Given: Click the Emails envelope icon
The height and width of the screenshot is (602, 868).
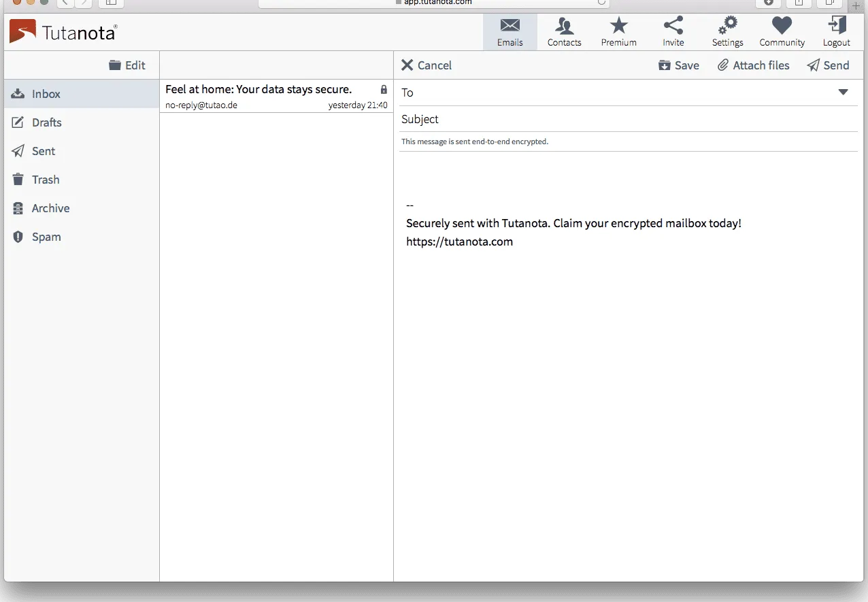Looking at the screenshot, I should coord(510,27).
